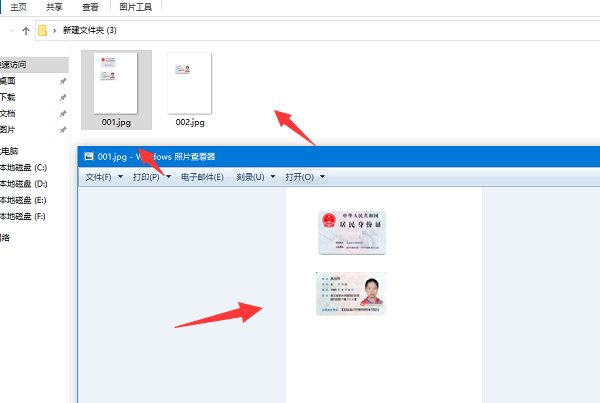This screenshot has height=403, width=600.
Task: Expand the 文件(F) dropdown arrow
Action: point(121,176)
